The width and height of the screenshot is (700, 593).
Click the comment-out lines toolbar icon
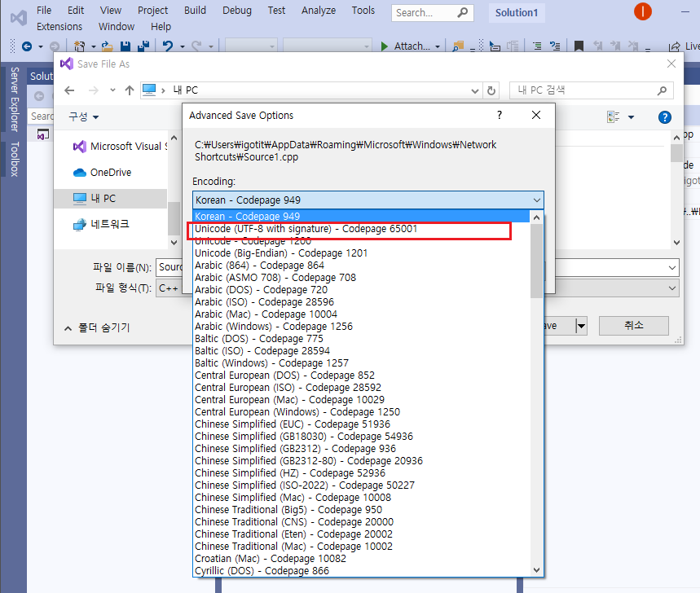537,46
